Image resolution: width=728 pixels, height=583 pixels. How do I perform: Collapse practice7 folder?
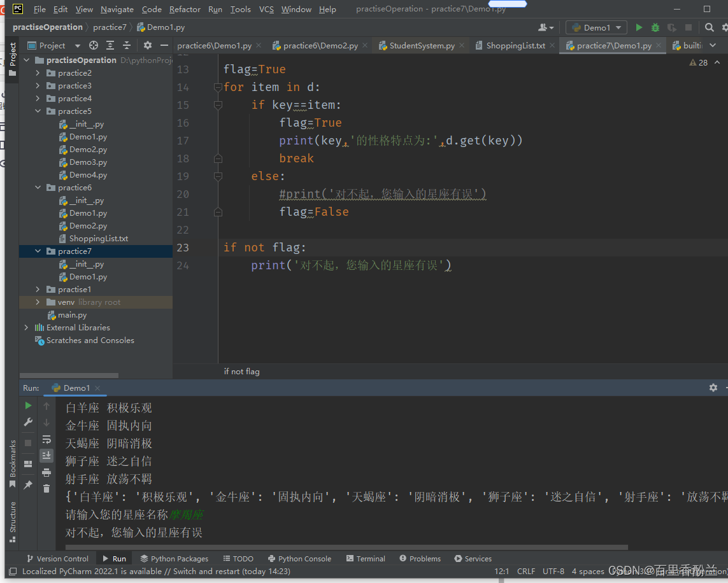click(x=38, y=251)
